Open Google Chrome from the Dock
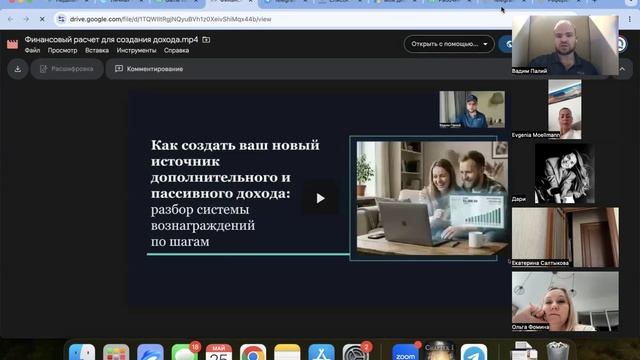Screen dimensions: 640x360 (x=253, y=353)
